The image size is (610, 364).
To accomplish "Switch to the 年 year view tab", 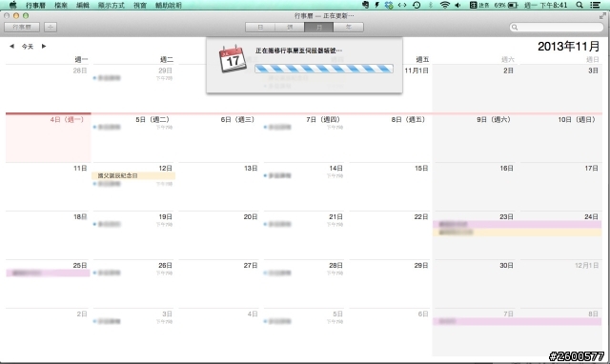I will pos(349,27).
